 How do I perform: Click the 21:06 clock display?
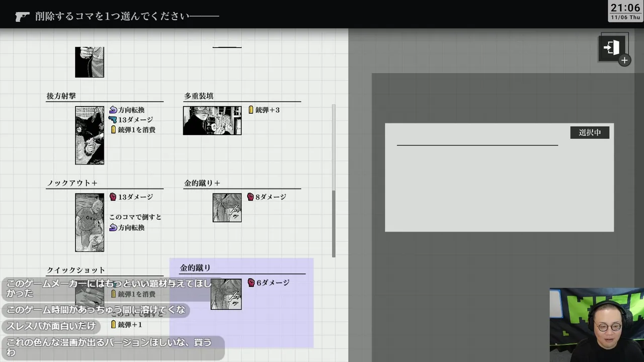click(x=625, y=8)
